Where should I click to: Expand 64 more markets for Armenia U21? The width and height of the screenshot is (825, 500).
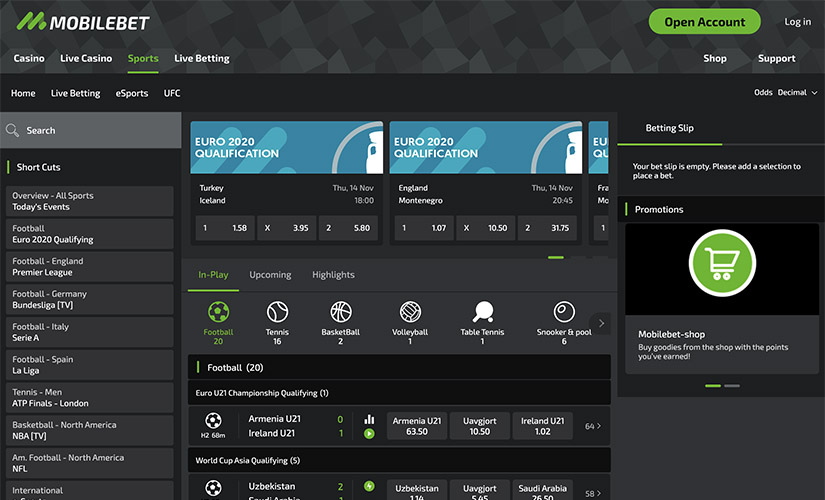593,426
